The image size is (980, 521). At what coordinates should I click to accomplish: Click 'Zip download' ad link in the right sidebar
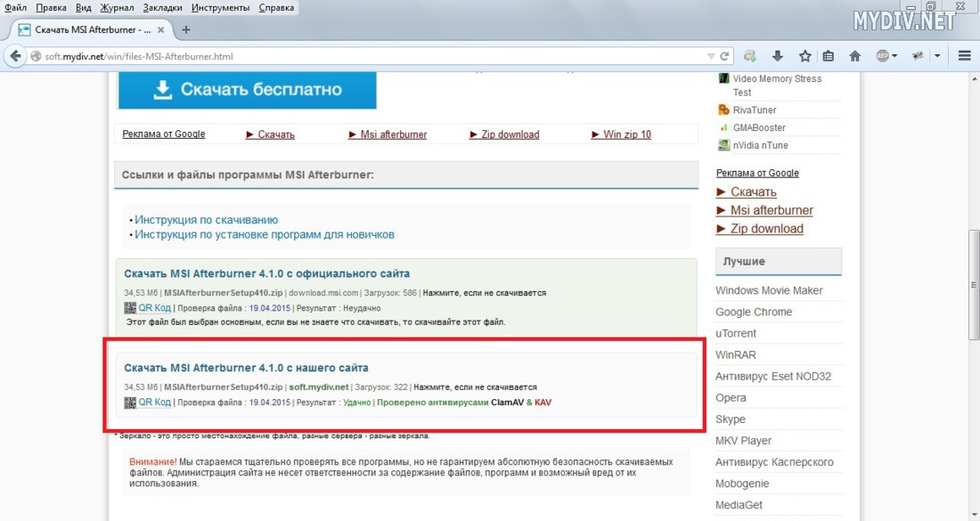(x=767, y=229)
